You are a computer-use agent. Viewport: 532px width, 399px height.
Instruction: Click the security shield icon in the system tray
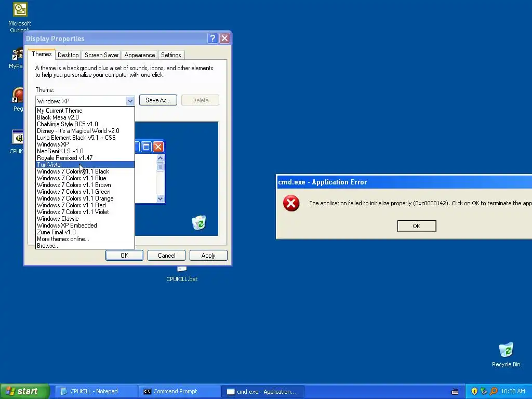tap(474, 391)
